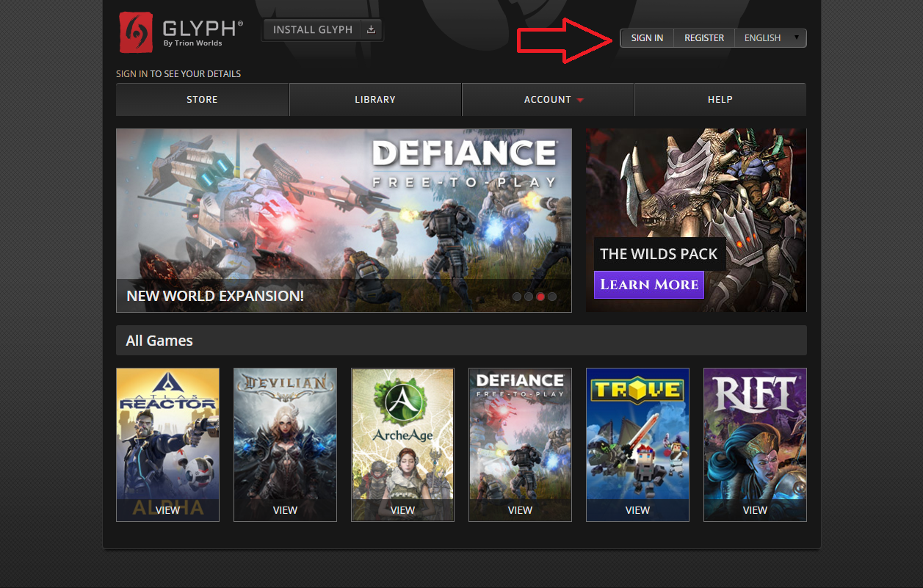This screenshot has height=588, width=923.
Task: Open the English language dropdown
Action: pos(770,38)
